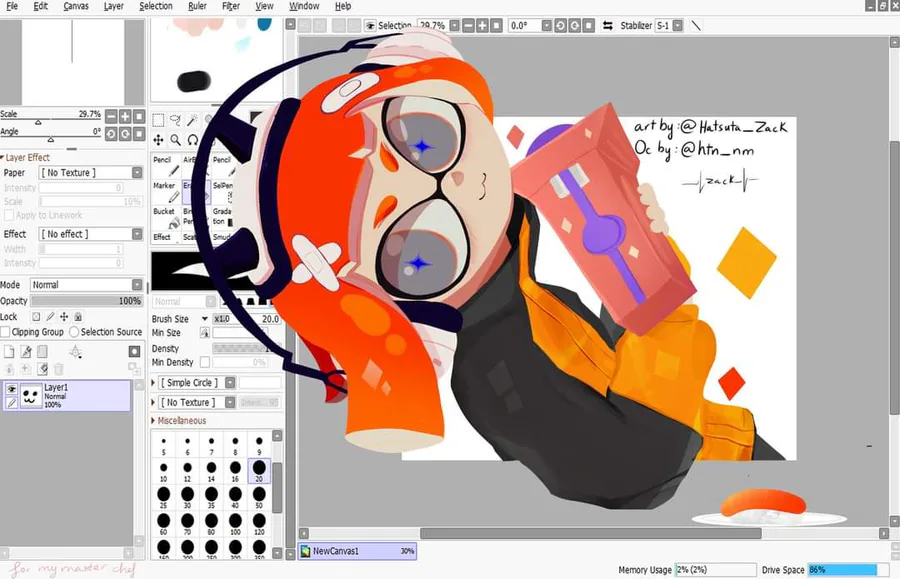The height and width of the screenshot is (579, 900).
Task: Pick the first Pencil brush tool
Action: pos(166,166)
